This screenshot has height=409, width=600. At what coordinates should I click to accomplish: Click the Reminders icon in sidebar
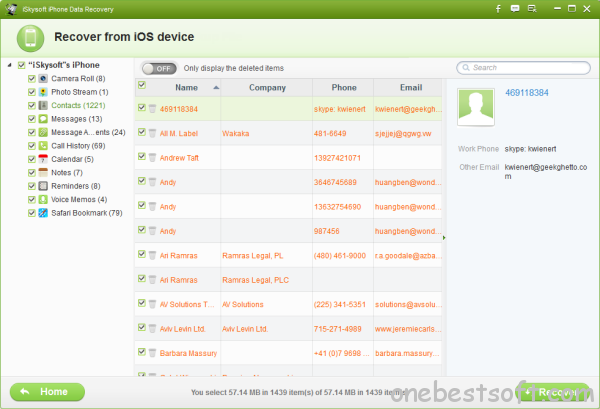[43, 186]
